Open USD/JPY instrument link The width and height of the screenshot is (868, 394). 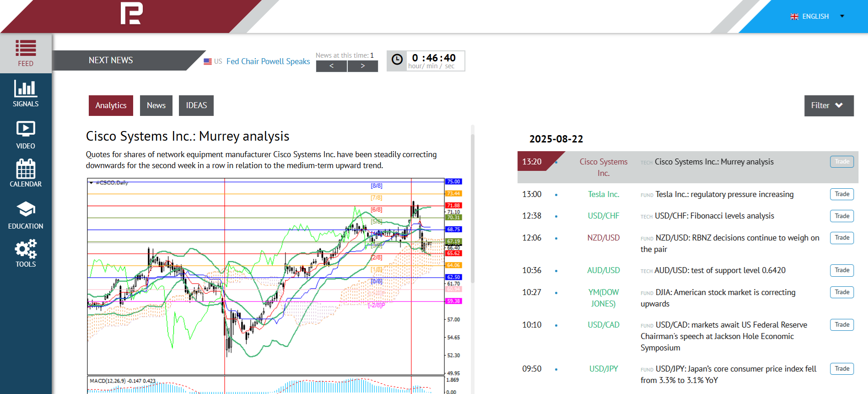point(604,369)
